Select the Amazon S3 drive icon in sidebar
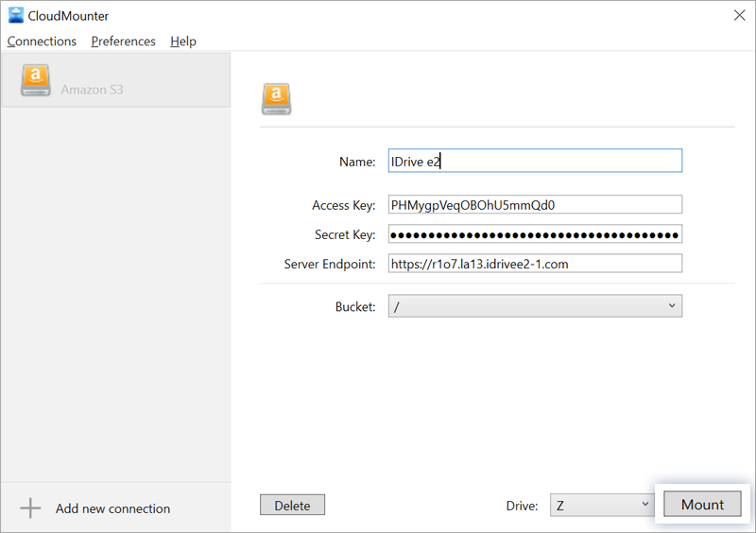 pyautogui.click(x=35, y=80)
